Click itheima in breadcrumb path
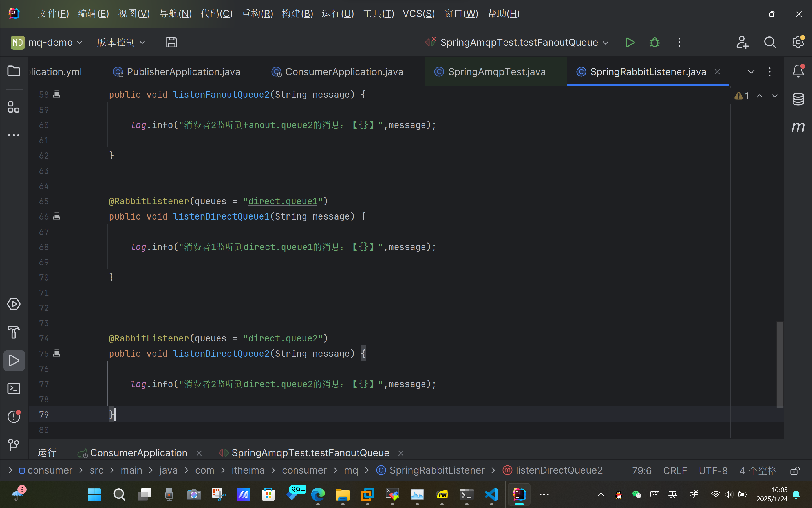The image size is (812, 508). coord(248,470)
